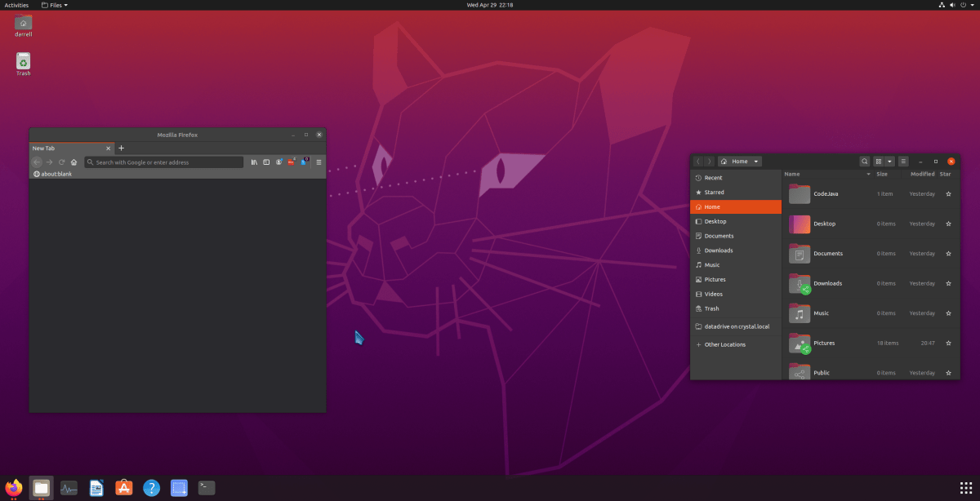Toggle the Firefox sidebar icon
The image size is (980, 501).
tap(267, 162)
